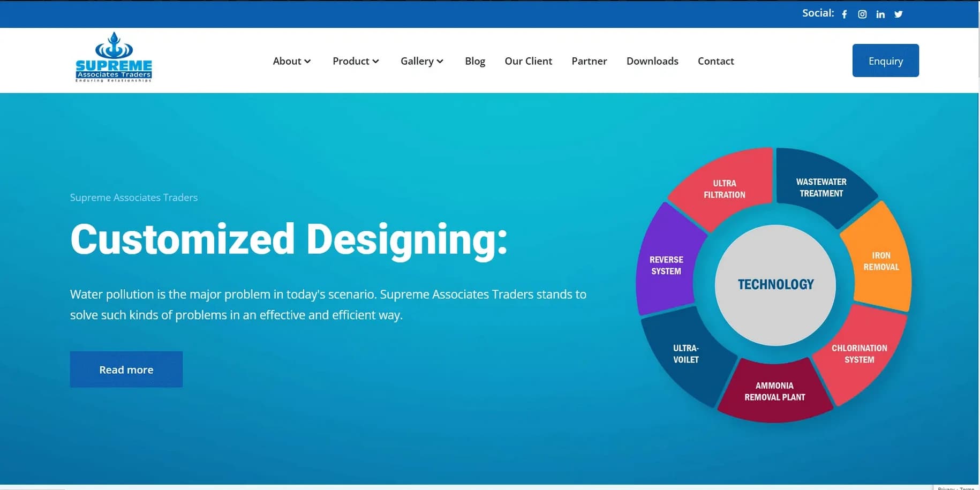Open the Facebook social icon
Screen dimensions: 980x490
pyautogui.click(x=845, y=14)
